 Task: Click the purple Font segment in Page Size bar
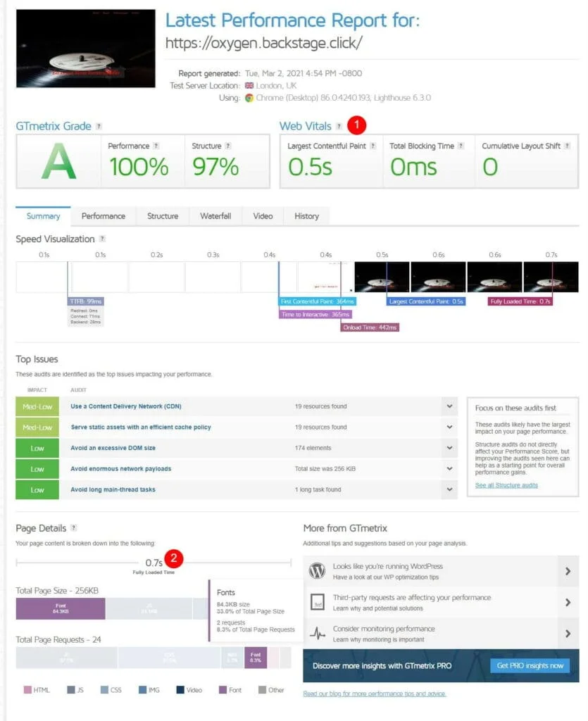61,608
